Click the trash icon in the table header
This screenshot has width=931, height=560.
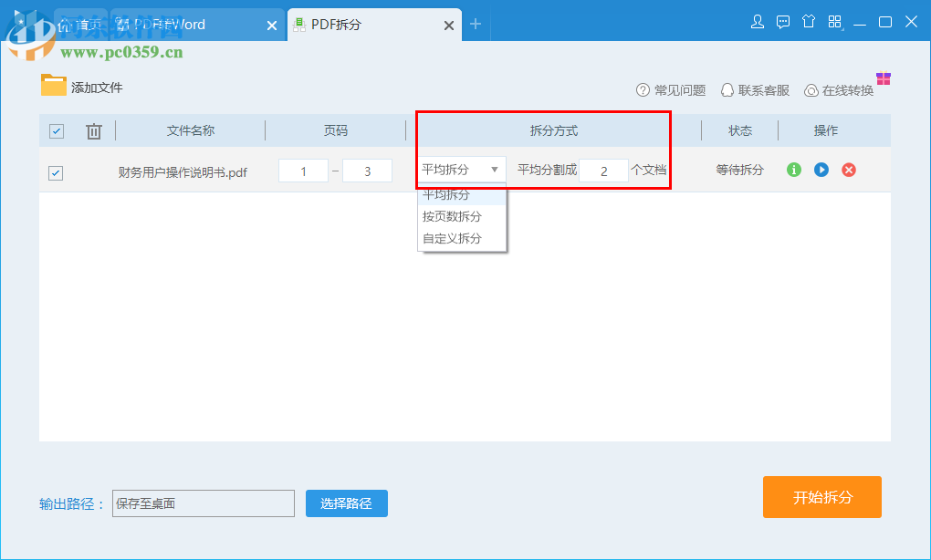[93, 130]
